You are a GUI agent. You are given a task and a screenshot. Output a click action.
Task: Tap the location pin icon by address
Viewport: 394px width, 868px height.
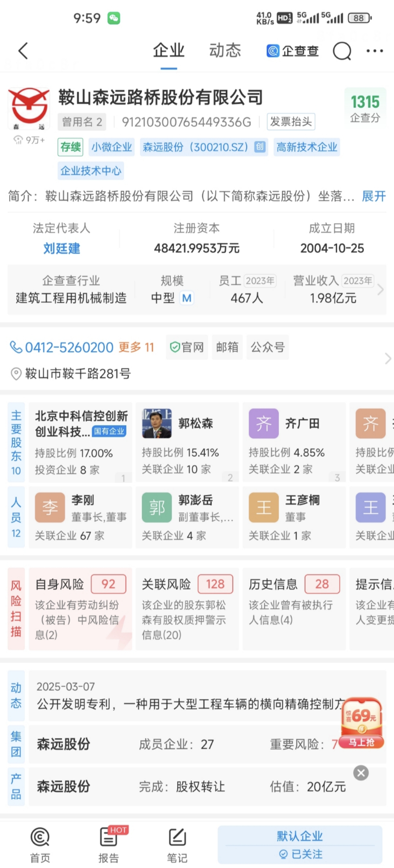tap(16, 374)
